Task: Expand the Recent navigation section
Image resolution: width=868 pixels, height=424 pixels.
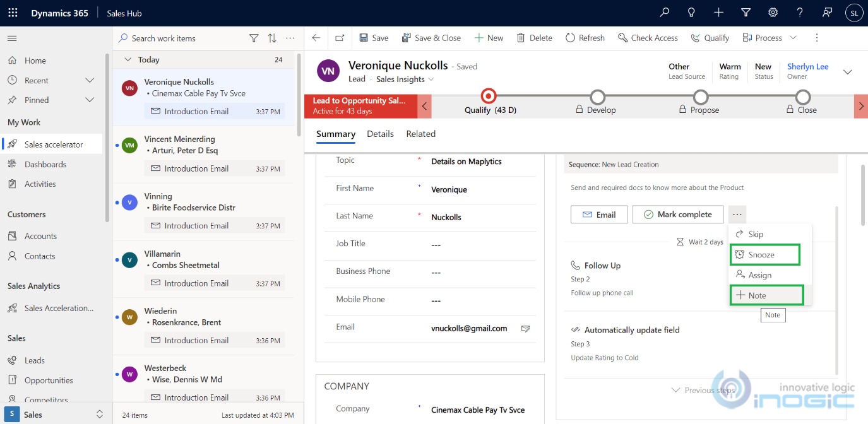Action: 90,81
